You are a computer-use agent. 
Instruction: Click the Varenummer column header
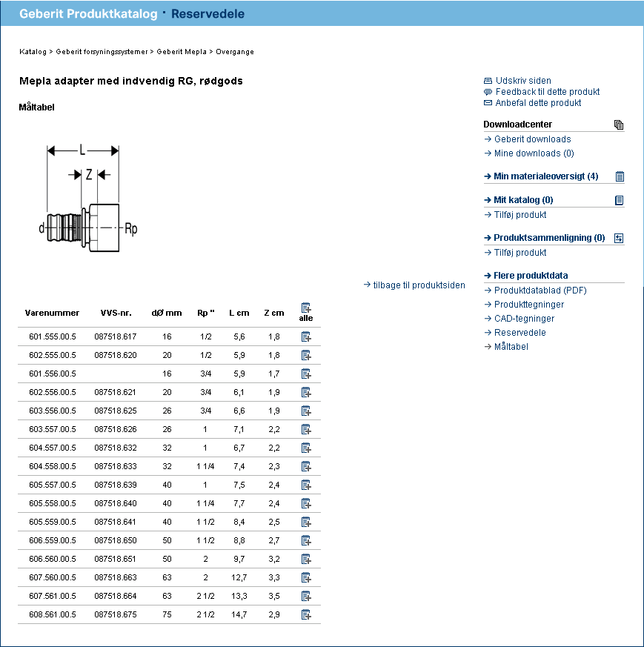(52, 313)
